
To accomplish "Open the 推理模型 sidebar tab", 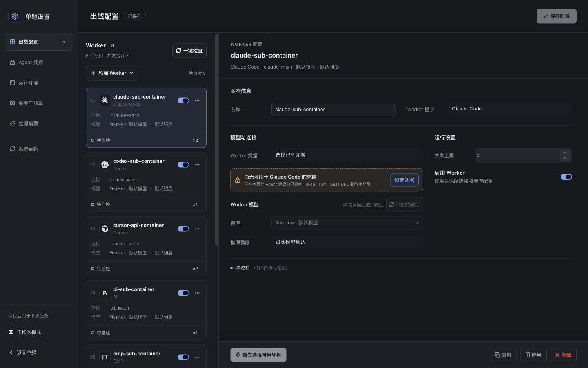I will pyautogui.click(x=39, y=123).
